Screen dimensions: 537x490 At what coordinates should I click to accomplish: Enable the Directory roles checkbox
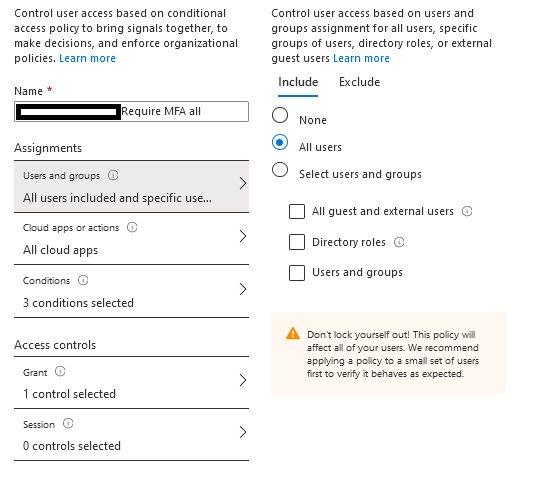click(x=297, y=242)
